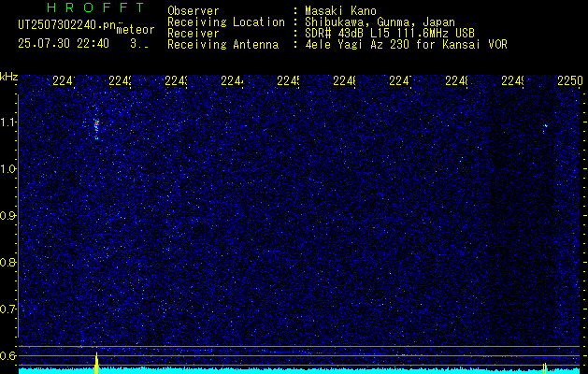Viewport: 588px width, 374px height.
Task: Click the receiver info SDR# 43dB text
Action: pos(390,34)
